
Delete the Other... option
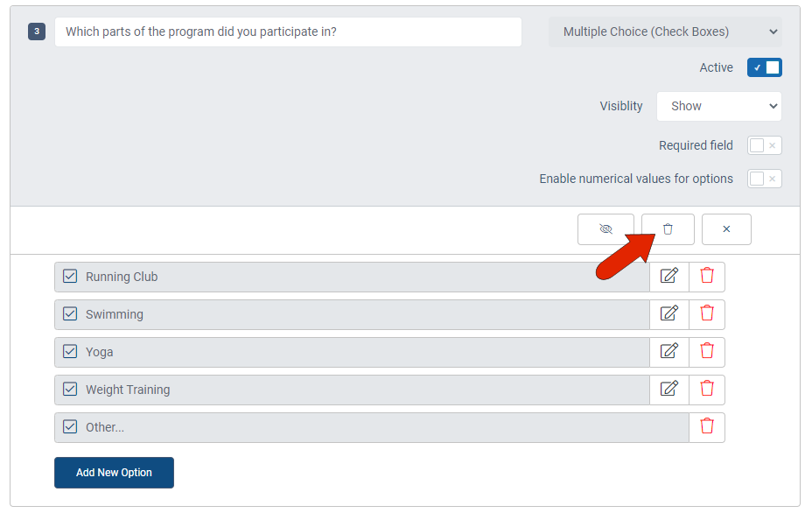(x=707, y=427)
